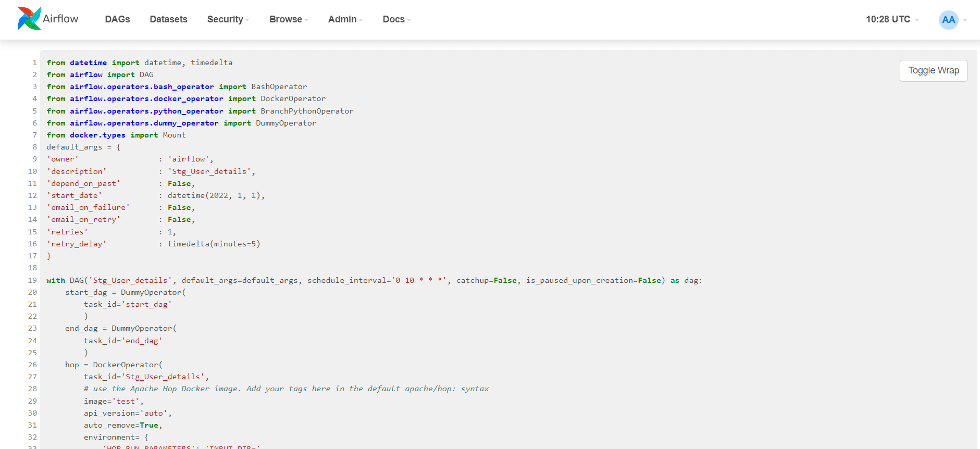Open the Browse dropdown menu
The height and width of the screenshot is (449, 980).
tap(288, 19)
